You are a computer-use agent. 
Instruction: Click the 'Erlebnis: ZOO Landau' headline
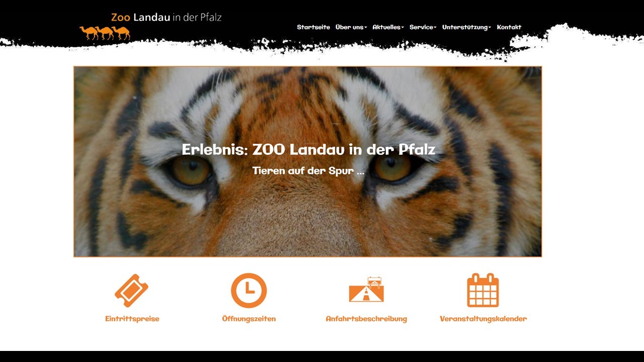point(308,149)
